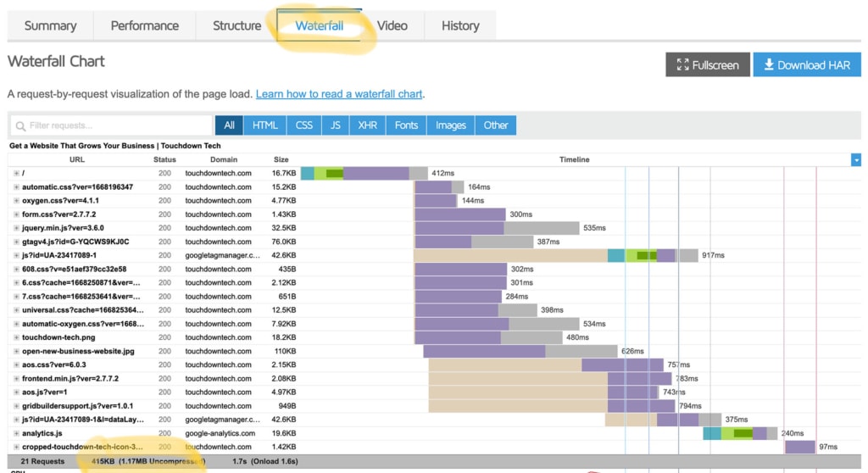868x473 pixels.
Task: Show only CSS requests
Action: 304,125
